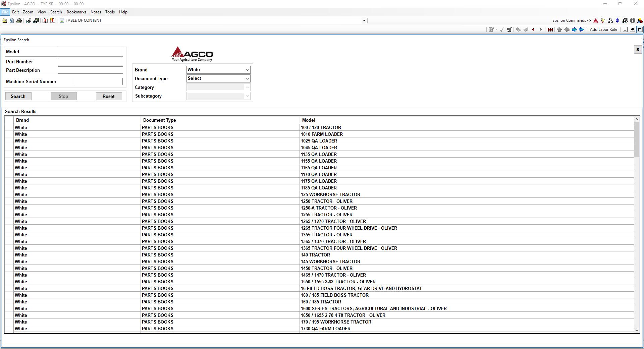Click the blue dollar sign icon
The width and height of the screenshot is (644, 349).
(x=618, y=21)
